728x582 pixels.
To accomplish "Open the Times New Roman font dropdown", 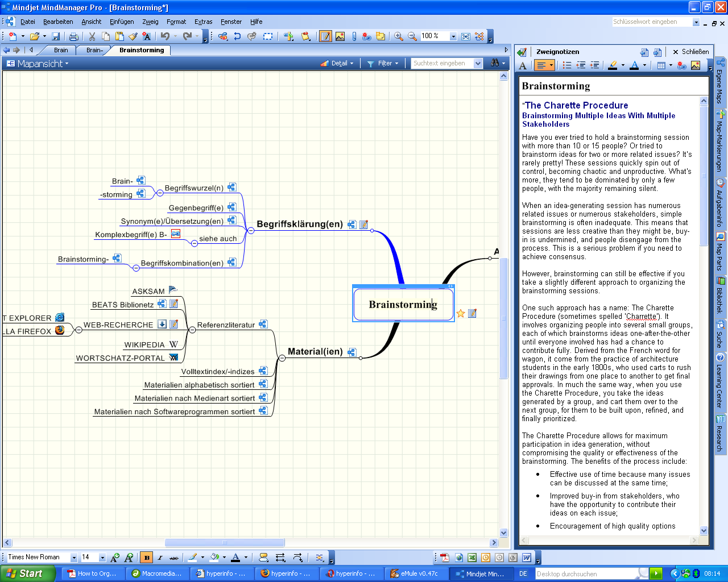I will [73, 558].
